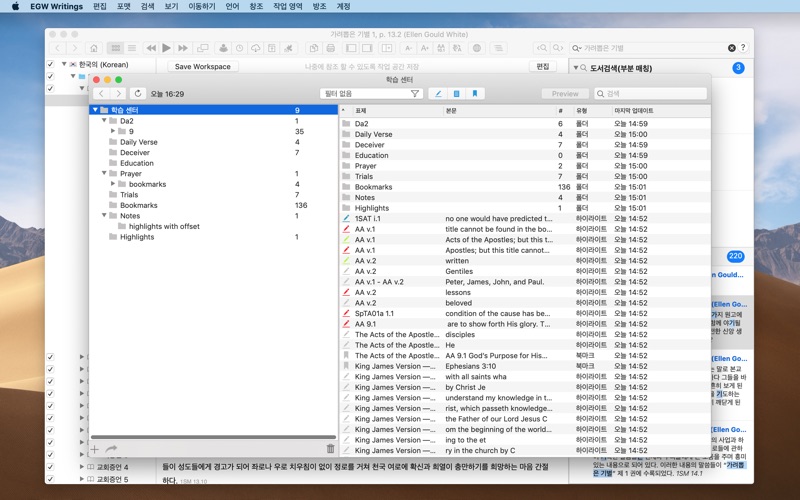Click the share arrow icon at bottom
The width and height of the screenshot is (800, 500).
point(111,449)
